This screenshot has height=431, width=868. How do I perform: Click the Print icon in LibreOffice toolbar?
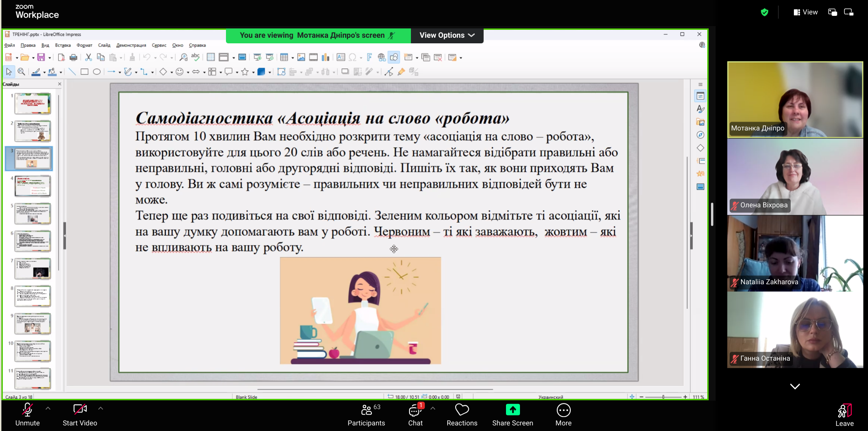[x=73, y=57]
